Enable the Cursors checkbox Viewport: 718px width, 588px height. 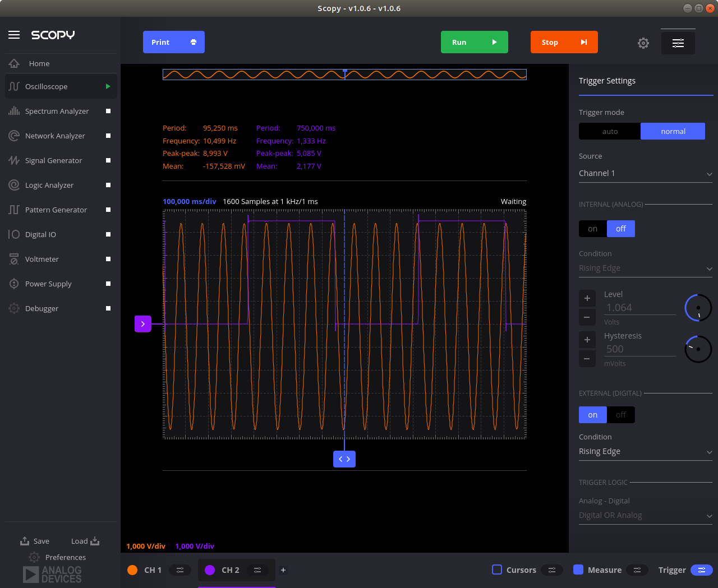coord(497,570)
